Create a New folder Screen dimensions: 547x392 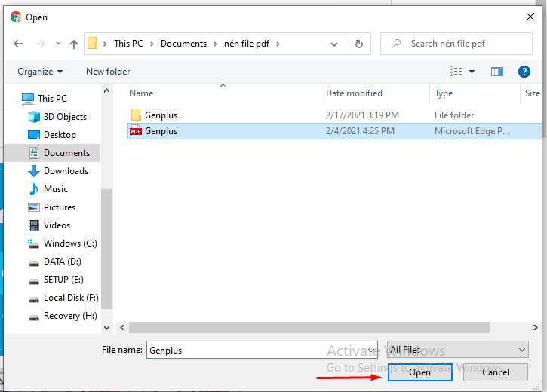pyautogui.click(x=108, y=72)
